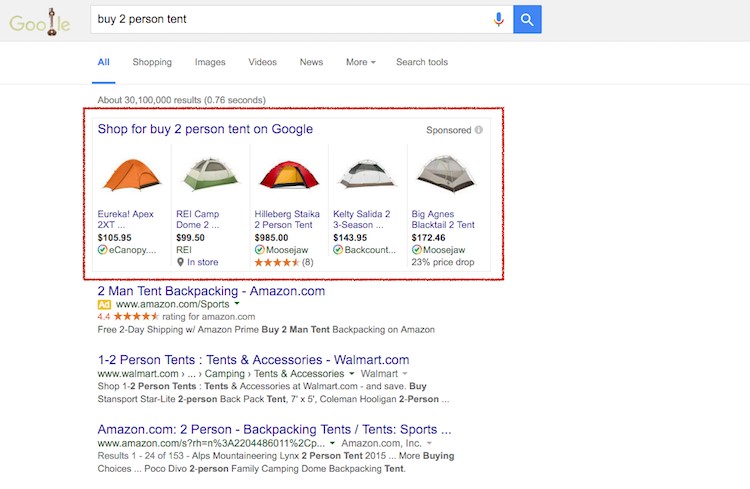Open the 1-2 Person Tents Walmart link
The height and width of the screenshot is (489, 750).
tap(253, 360)
